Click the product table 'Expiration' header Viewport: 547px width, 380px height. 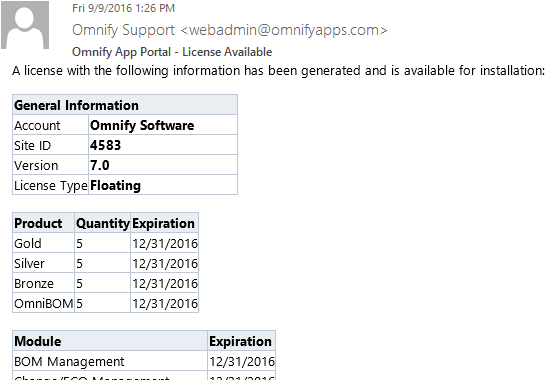pyautogui.click(x=164, y=223)
